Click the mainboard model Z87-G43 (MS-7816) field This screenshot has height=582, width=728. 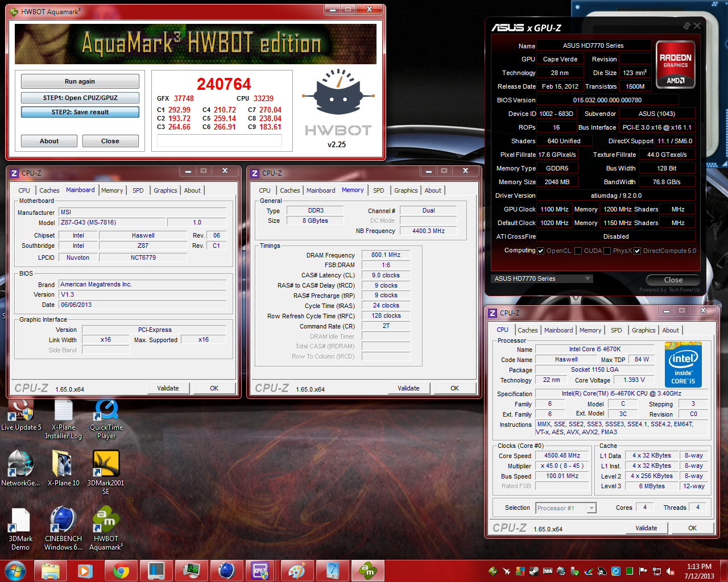click(111, 222)
